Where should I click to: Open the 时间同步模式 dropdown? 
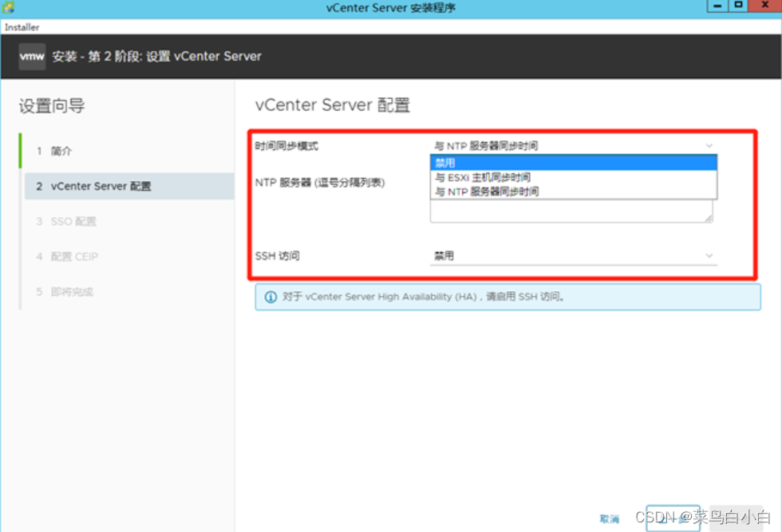tap(573, 146)
